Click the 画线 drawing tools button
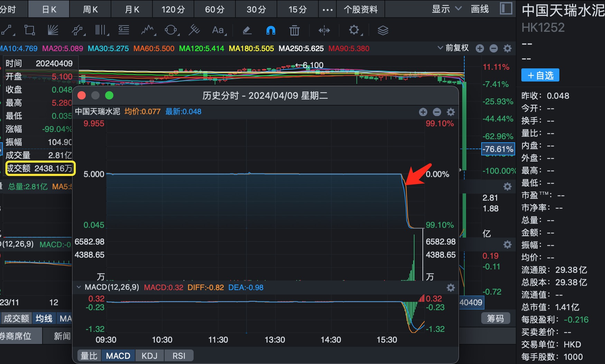This screenshot has height=364, width=605. pos(480,9)
